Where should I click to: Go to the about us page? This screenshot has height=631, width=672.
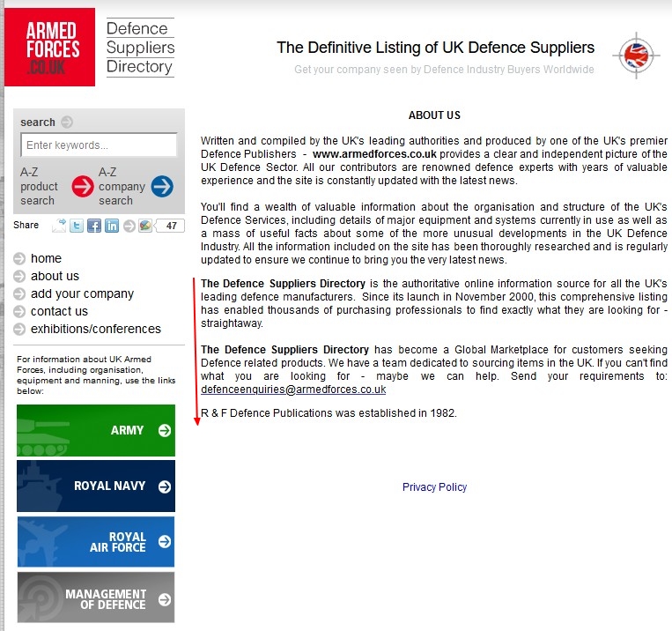tap(55, 276)
